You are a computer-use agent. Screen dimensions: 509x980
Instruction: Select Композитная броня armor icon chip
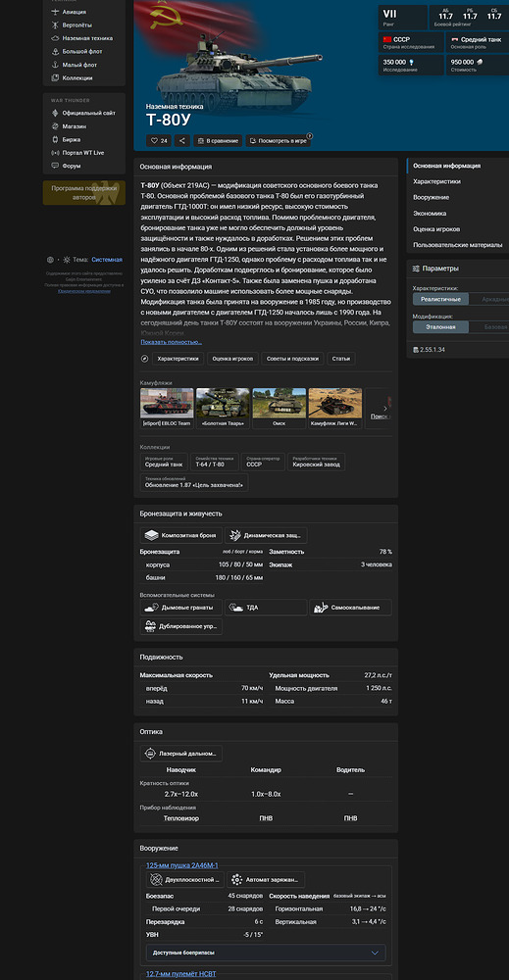(180, 536)
